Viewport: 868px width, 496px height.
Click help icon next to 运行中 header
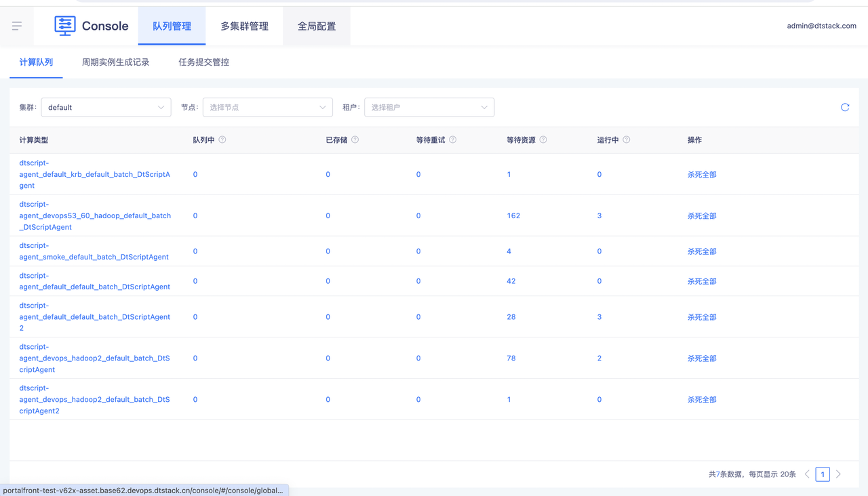[x=627, y=140]
